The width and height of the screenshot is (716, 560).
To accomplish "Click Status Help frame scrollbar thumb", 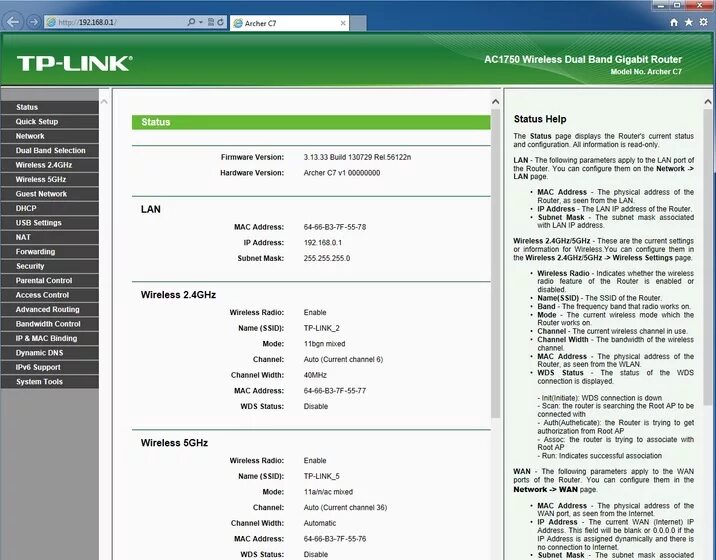I will [x=708, y=256].
